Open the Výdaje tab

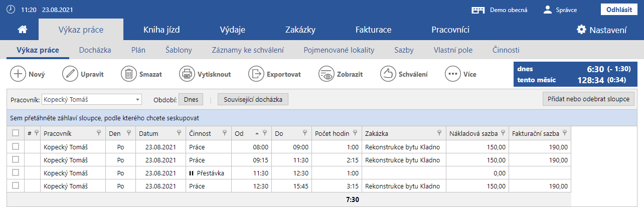(x=232, y=30)
